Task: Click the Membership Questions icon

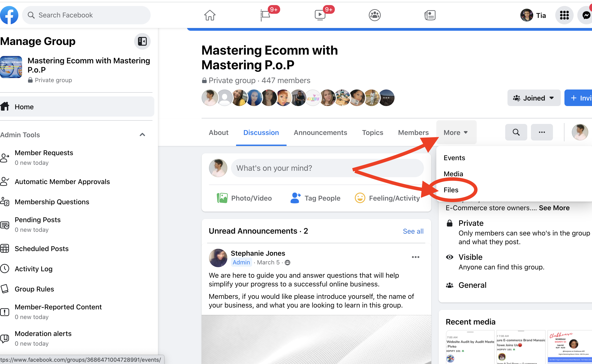Action: pos(5,202)
